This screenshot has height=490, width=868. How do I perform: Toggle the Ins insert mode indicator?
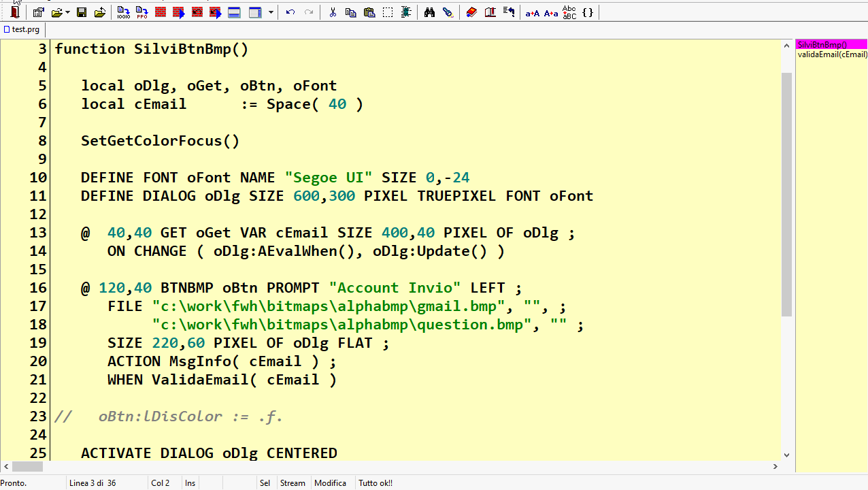click(190, 483)
